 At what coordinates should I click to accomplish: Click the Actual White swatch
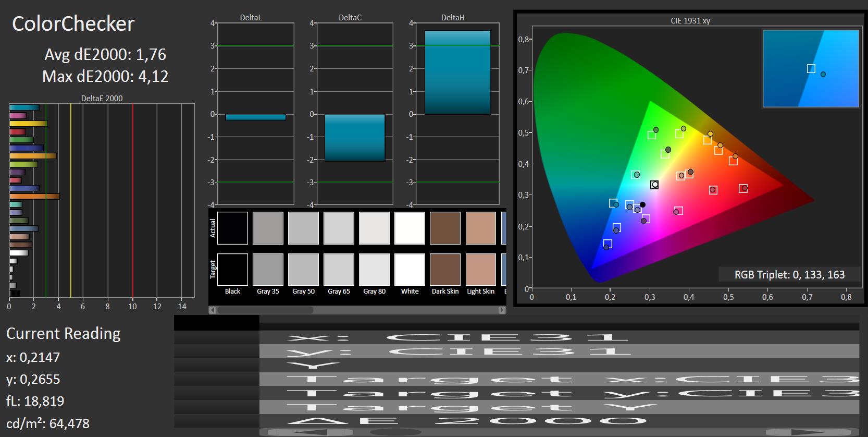coord(410,228)
